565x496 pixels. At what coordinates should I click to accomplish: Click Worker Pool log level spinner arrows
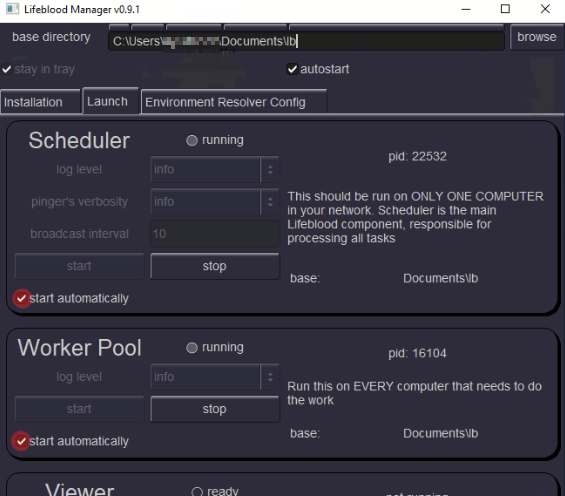270,377
